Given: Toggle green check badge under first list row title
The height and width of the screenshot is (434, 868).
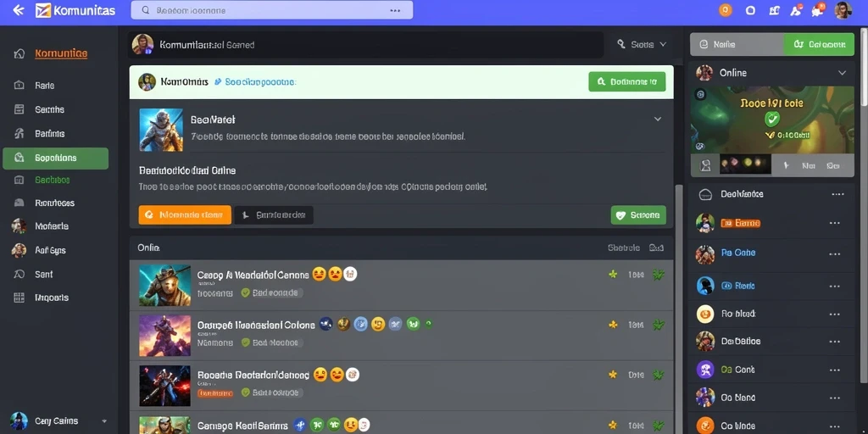Looking at the screenshot, I should point(246,292).
